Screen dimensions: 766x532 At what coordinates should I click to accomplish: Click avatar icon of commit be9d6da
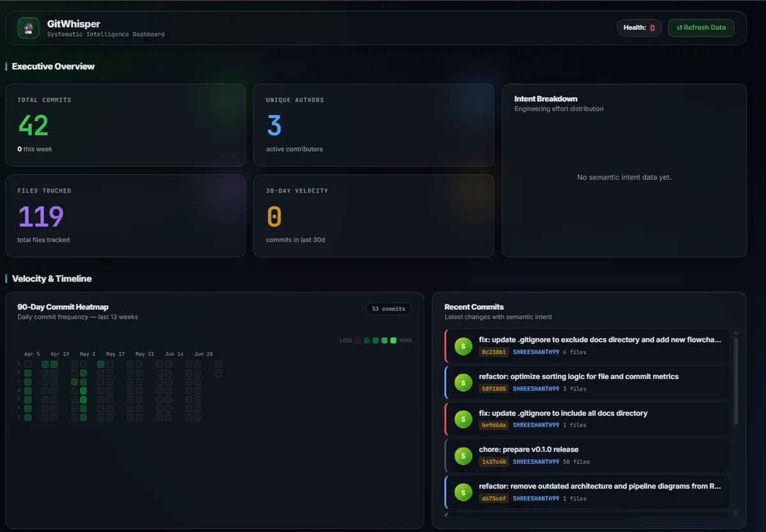click(x=463, y=419)
